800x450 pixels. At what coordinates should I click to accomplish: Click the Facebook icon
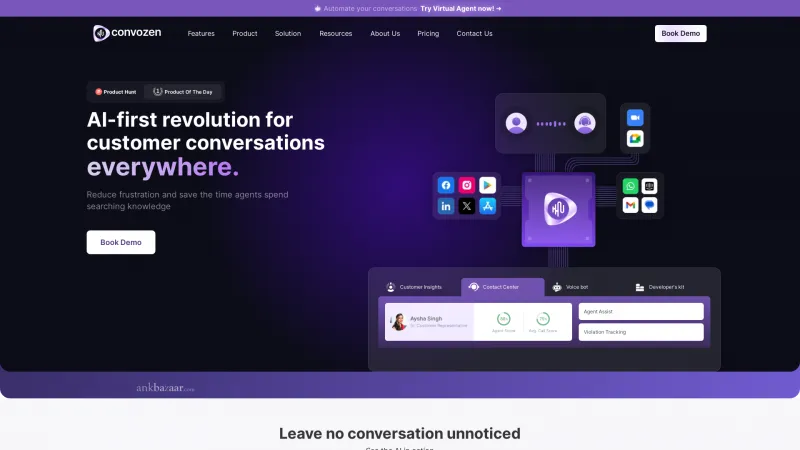coord(446,185)
